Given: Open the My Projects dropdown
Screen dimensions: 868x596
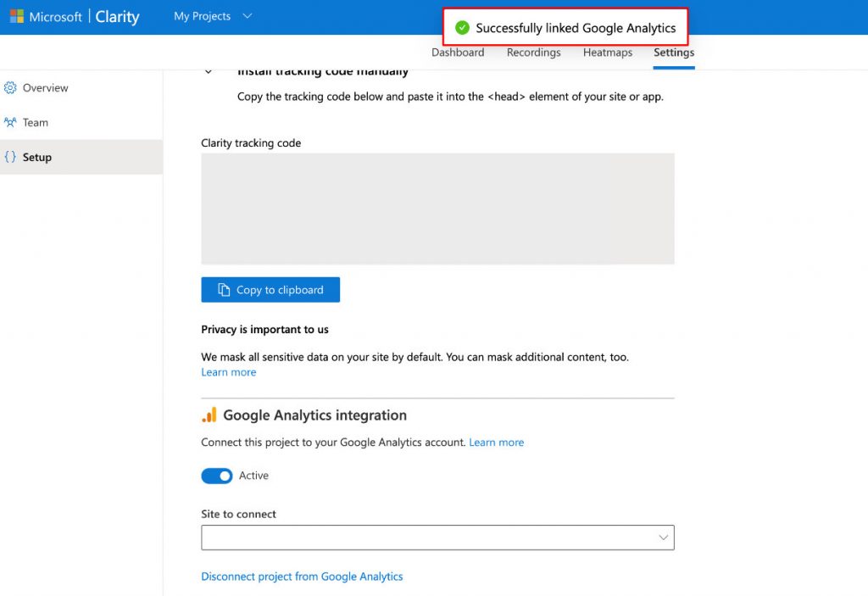Looking at the screenshot, I should coord(213,16).
